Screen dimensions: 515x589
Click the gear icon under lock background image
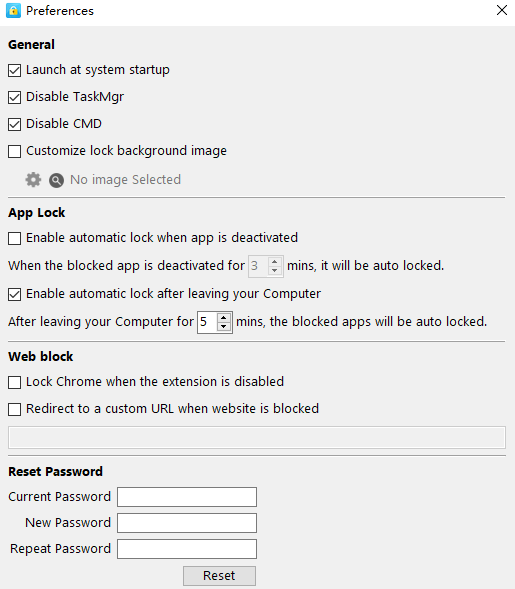click(x=33, y=180)
